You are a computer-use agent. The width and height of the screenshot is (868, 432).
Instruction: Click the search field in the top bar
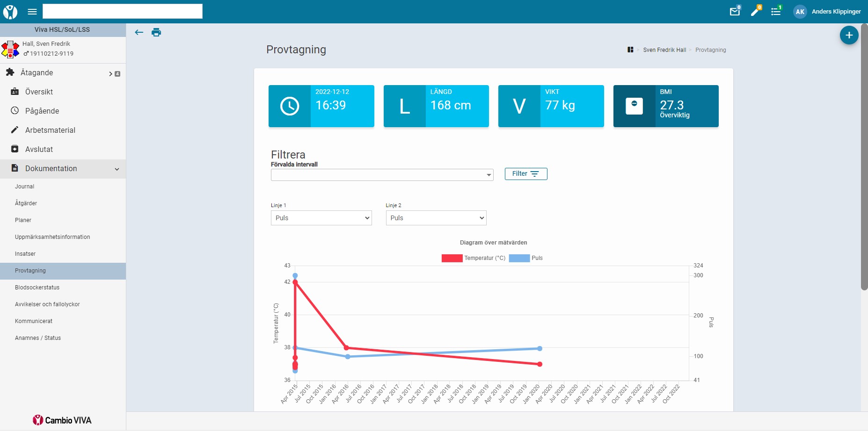(123, 11)
